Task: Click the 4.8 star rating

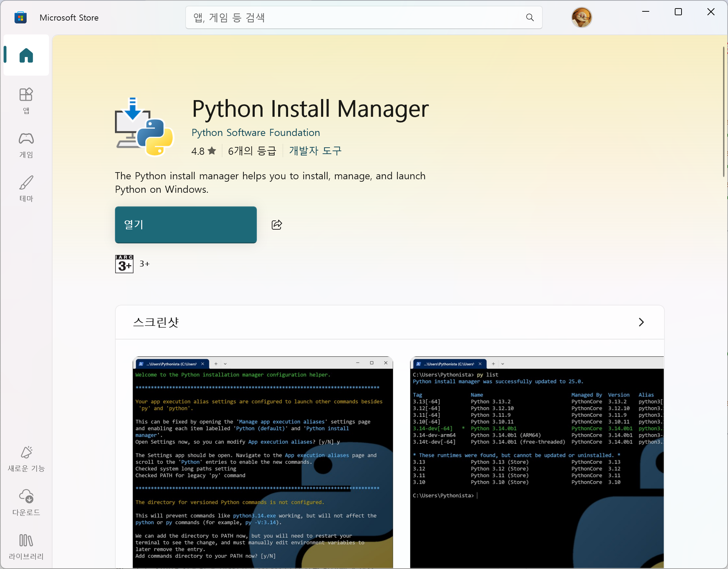Action: pos(204,151)
